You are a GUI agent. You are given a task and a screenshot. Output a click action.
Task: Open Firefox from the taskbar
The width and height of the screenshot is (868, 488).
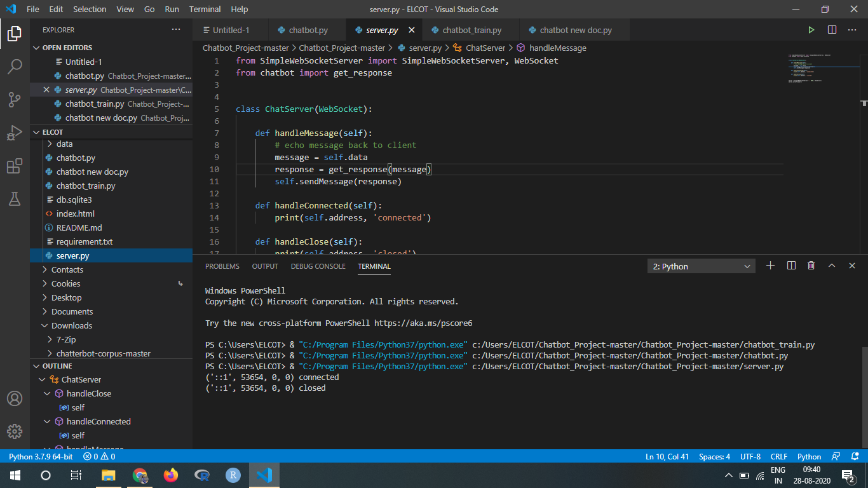(x=170, y=475)
